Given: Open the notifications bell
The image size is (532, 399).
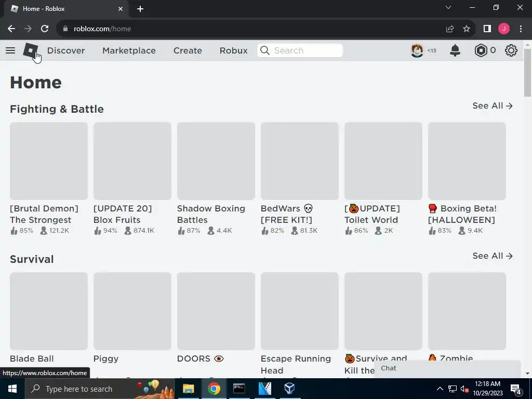Looking at the screenshot, I should coord(455,50).
